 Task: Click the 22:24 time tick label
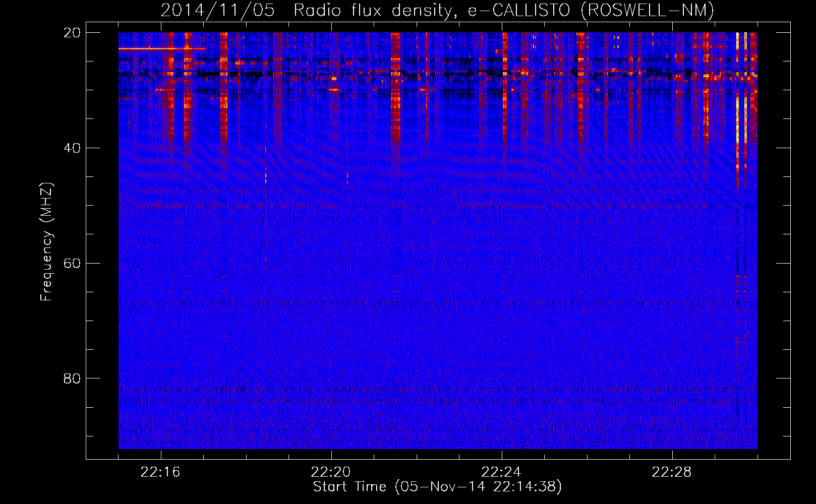coord(501,472)
